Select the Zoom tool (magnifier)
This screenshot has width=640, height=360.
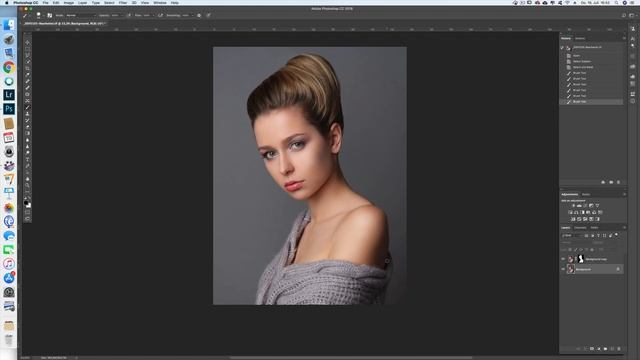pos(28,185)
